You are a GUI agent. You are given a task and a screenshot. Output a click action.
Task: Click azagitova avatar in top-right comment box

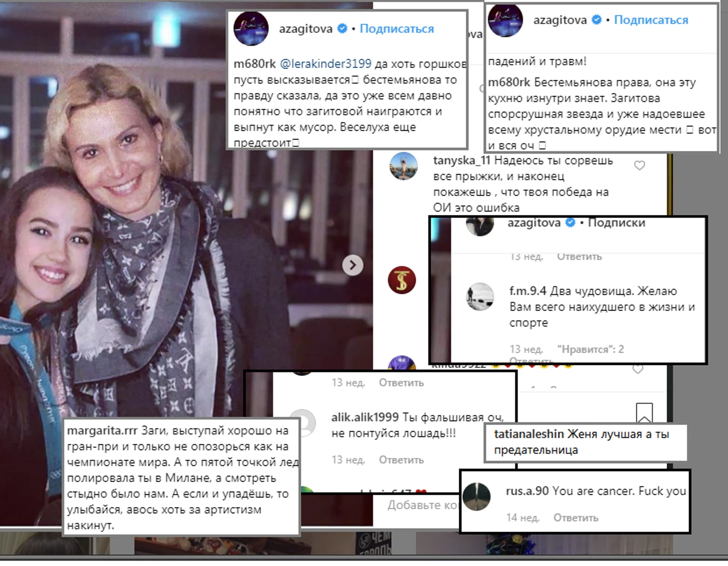(x=506, y=20)
